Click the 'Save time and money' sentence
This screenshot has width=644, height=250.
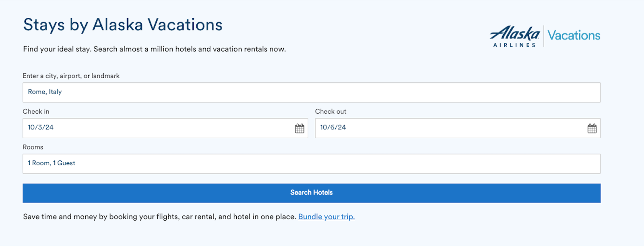(159, 217)
